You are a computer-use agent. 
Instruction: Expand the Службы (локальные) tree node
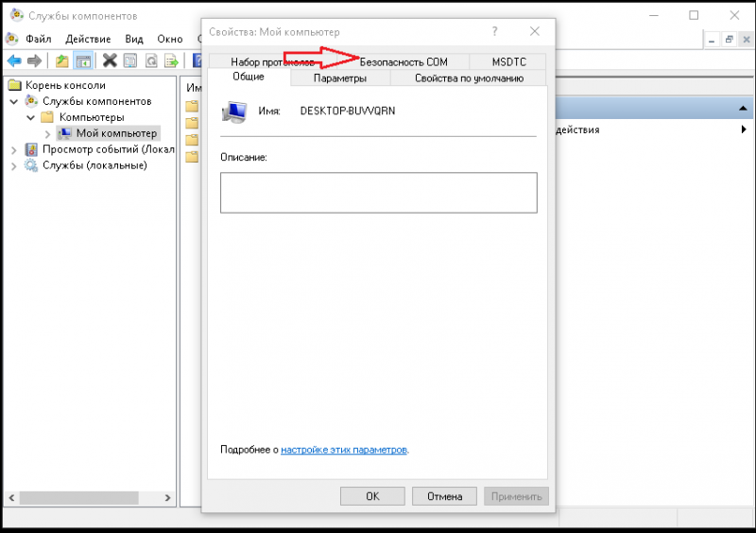click(14, 165)
